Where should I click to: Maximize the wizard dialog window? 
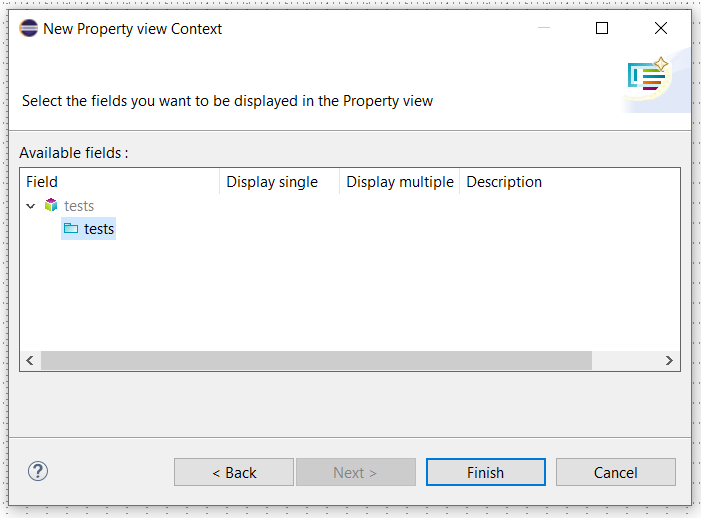click(x=602, y=28)
